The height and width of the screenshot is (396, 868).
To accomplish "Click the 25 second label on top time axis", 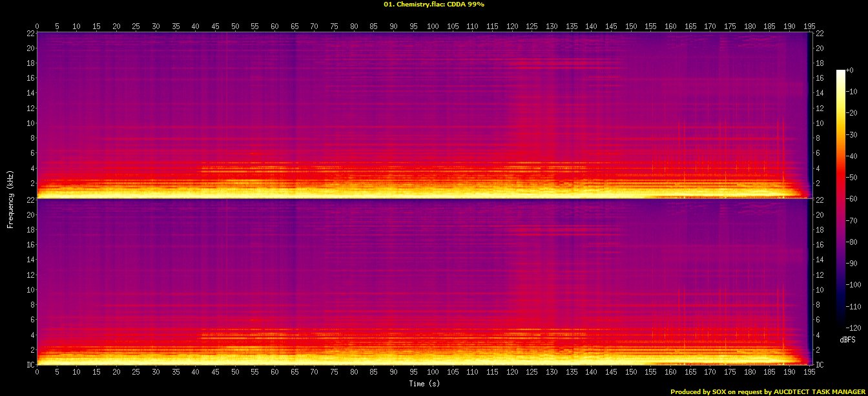I will [136, 26].
